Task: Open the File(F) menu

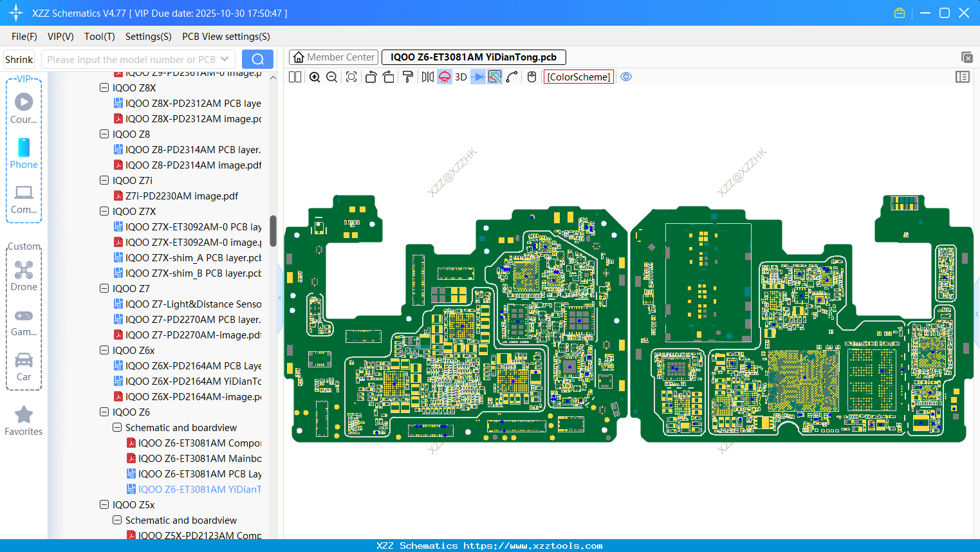Action: 24,37
